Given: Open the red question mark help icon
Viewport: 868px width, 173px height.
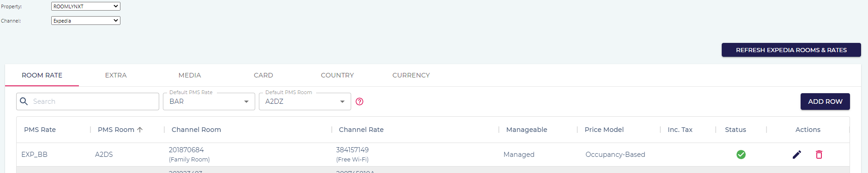Looking at the screenshot, I should coord(359,101).
